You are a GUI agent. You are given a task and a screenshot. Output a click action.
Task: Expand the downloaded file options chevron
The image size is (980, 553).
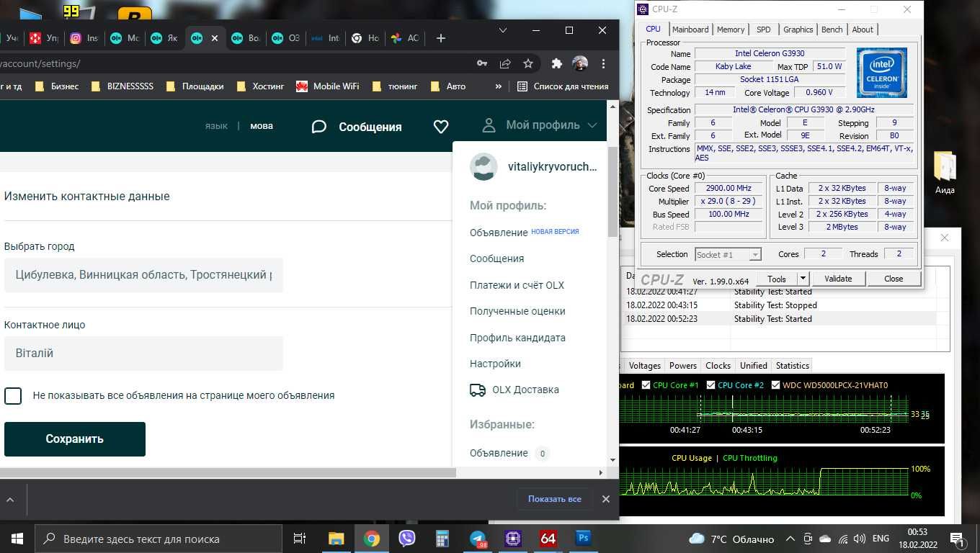(10, 499)
